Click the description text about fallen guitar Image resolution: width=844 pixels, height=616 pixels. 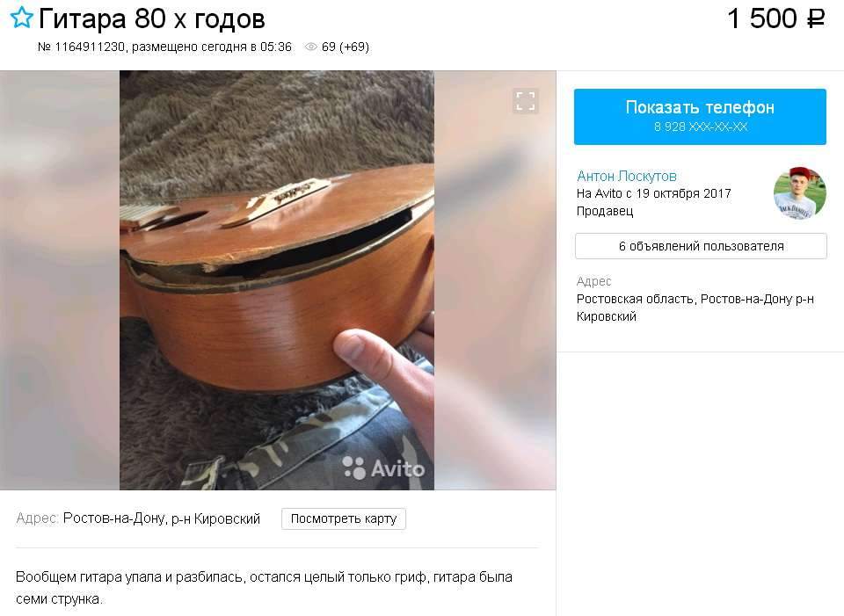coord(264,588)
